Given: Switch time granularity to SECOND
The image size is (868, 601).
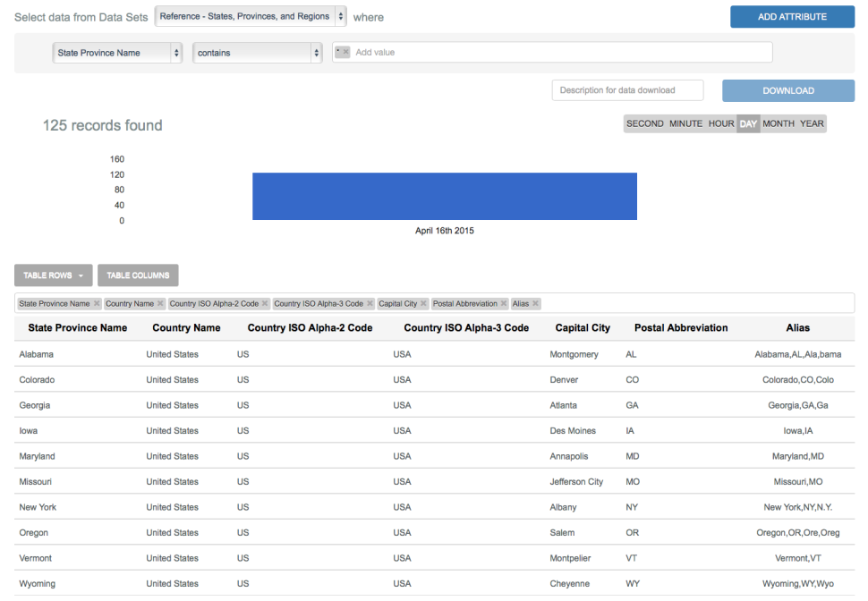Looking at the screenshot, I should pyautogui.click(x=644, y=124).
